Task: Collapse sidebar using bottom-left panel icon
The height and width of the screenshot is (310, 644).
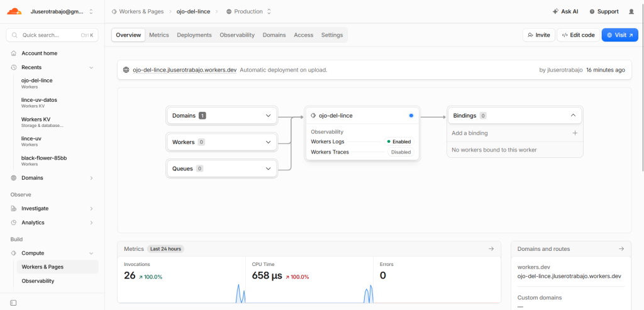Action: point(13,302)
